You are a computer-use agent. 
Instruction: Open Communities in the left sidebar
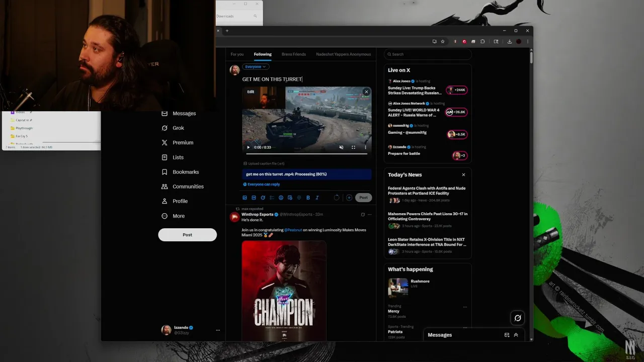pos(182,187)
